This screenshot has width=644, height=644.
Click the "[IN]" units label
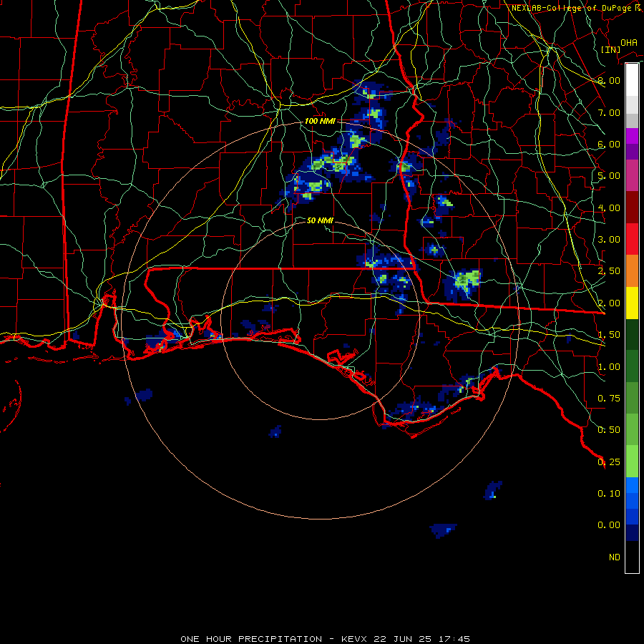[x=610, y=49]
